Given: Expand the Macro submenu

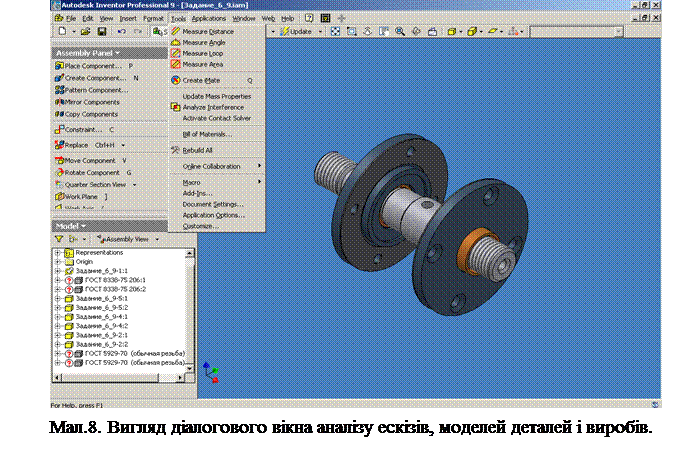Looking at the screenshot, I should (217, 182).
